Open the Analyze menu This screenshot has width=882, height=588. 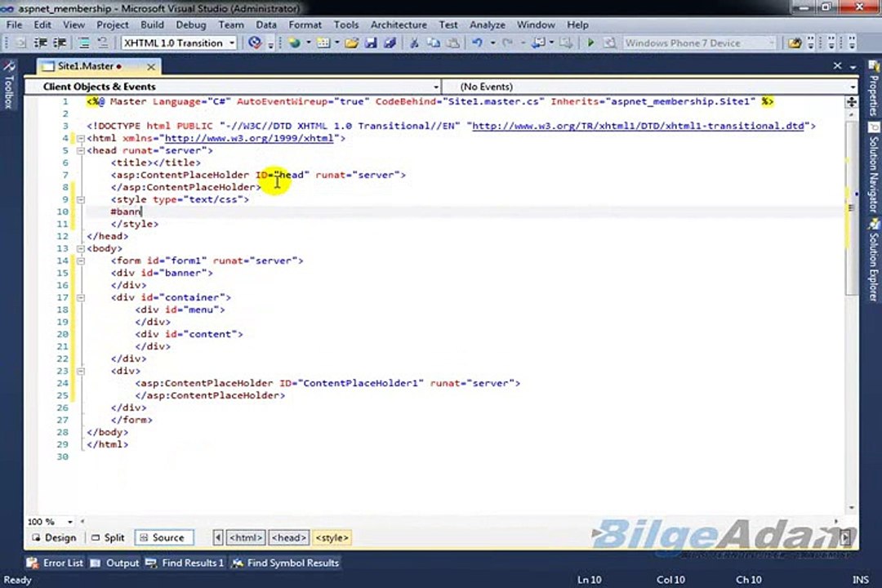pos(487,24)
